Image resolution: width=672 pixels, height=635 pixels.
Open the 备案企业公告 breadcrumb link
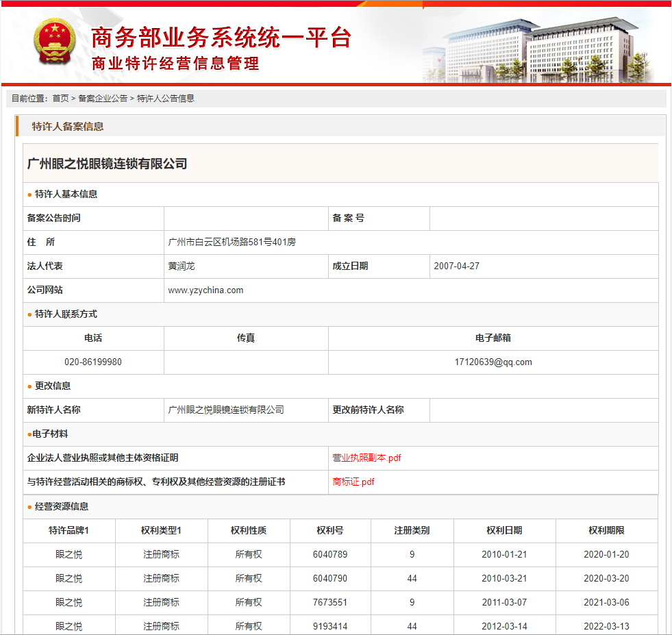tap(103, 99)
